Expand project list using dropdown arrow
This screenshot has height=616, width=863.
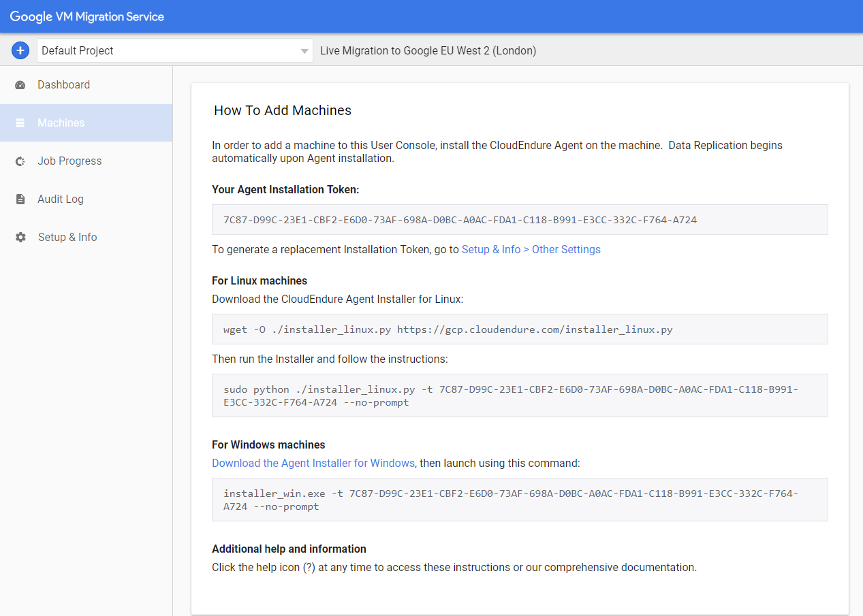pyautogui.click(x=304, y=51)
